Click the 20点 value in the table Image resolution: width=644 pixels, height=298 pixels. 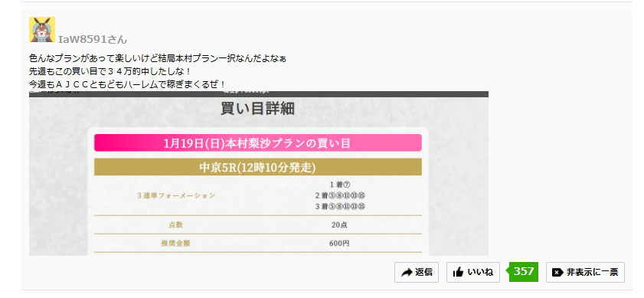point(340,224)
